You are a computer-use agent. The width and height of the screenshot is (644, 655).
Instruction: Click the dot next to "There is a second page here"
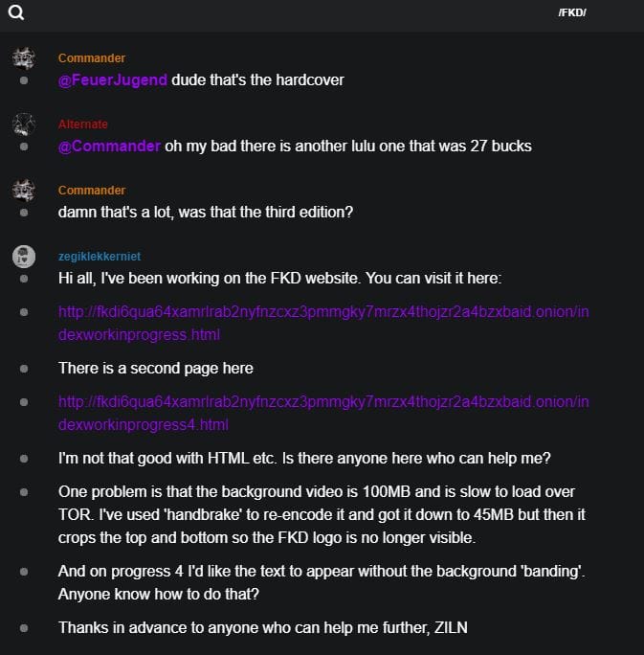click(24, 368)
